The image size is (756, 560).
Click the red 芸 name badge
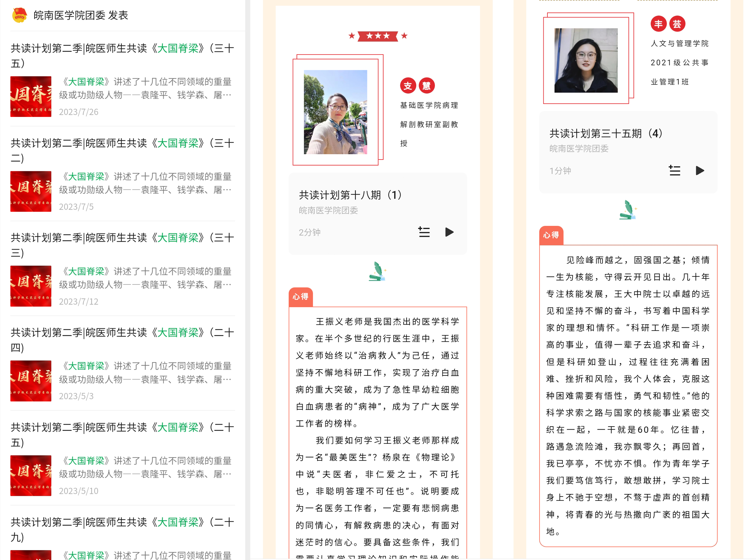tap(677, 24)
